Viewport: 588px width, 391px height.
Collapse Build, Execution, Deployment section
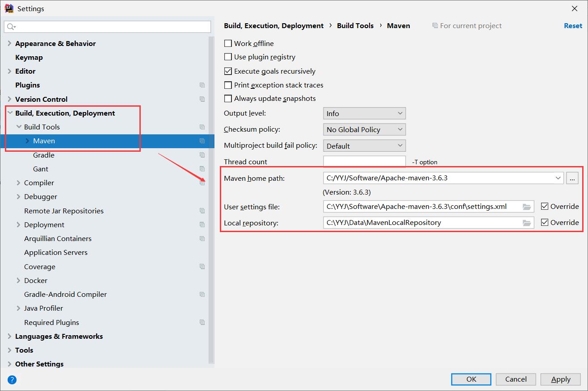pyautogui.click(x=10, y=113)
